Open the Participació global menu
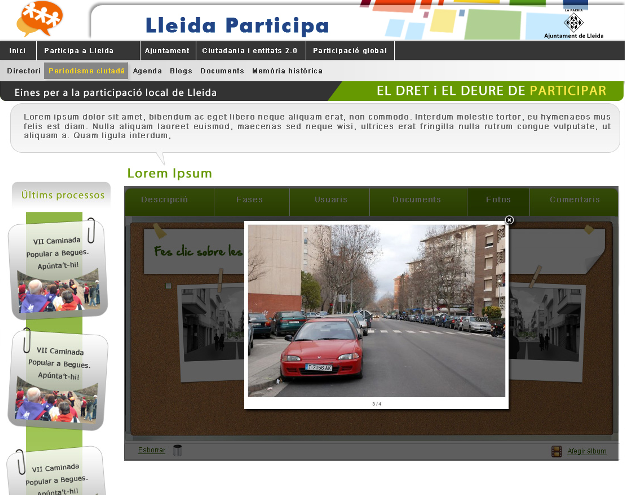 [x=350, y=51]
